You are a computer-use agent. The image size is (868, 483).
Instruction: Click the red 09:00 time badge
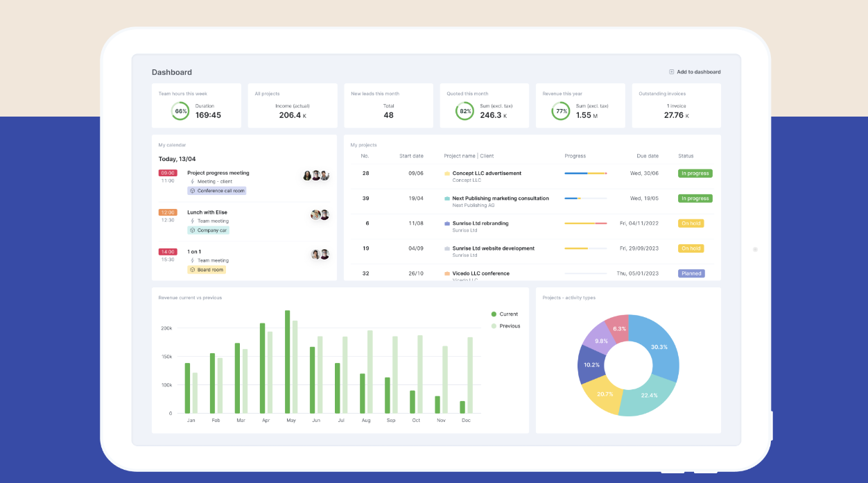168,173
